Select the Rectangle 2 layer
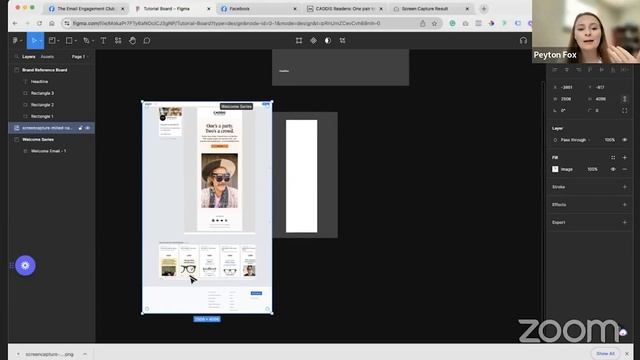Screen dimensions: 640x360 pyautogui.click(x=42, y=105)
